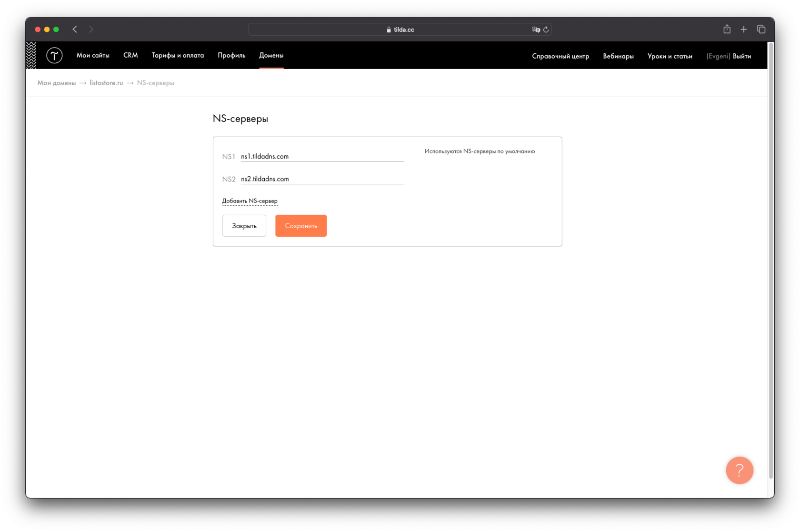Focus the NS1 input field
800x532 pixels.
[322, 156]
